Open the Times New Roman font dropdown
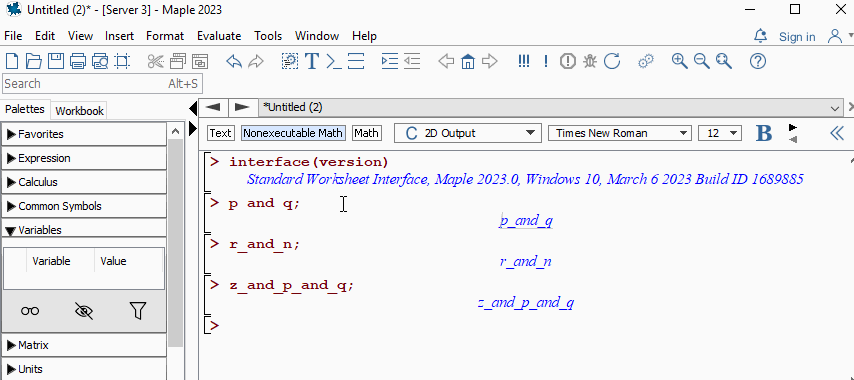The width and height of the screenshot is (854, 380). tap(619, 133)
